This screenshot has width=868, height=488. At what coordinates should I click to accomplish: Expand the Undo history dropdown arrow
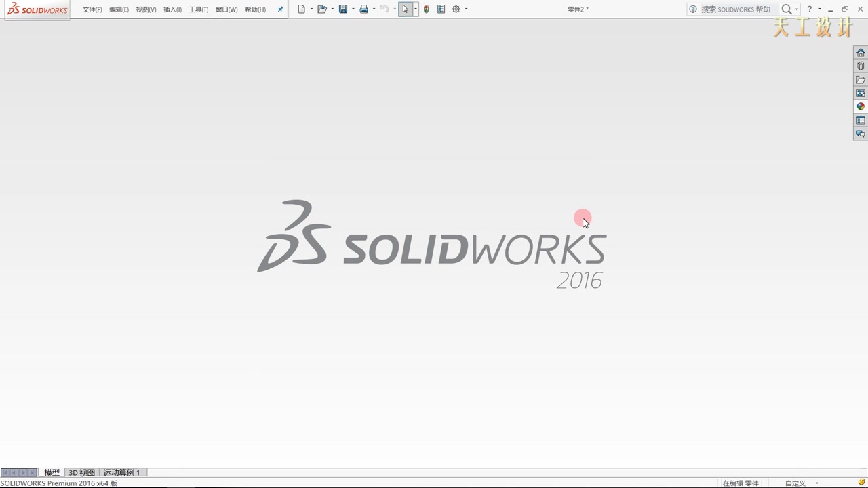point(395,9)
